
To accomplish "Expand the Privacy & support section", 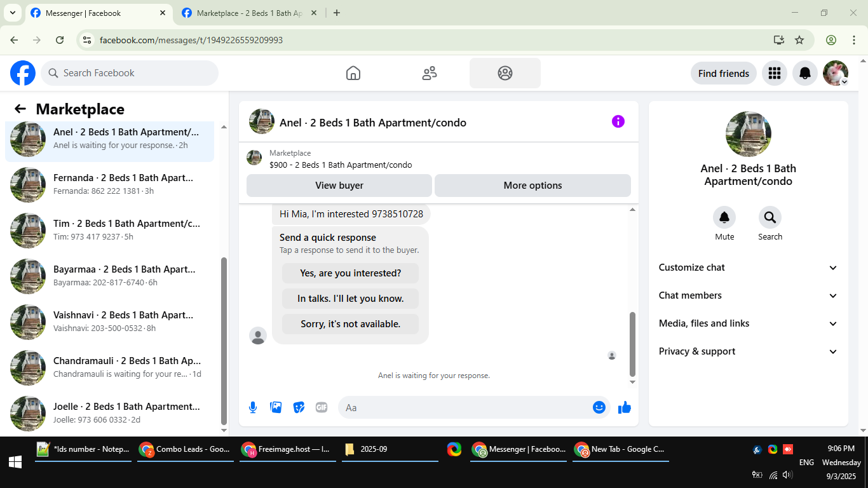I will click(749, 351).
